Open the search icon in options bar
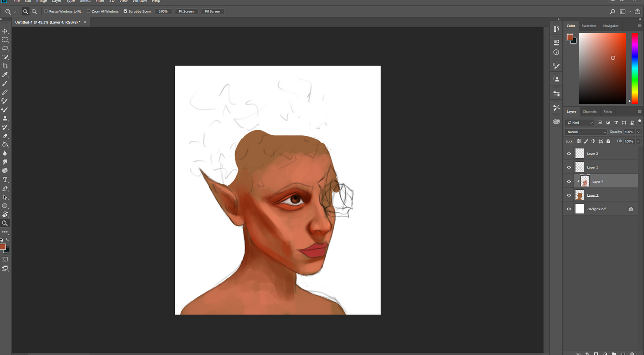644x355 pixels. tap(612, 11)
